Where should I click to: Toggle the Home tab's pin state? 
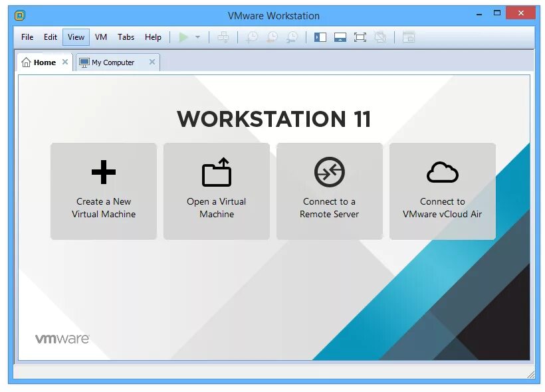pos(64,62)
